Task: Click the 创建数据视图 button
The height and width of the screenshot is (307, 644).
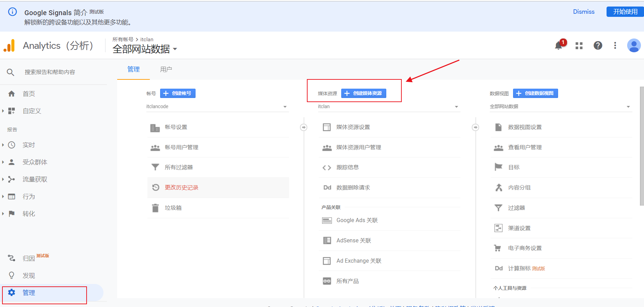Action: (x=535, y=93)
